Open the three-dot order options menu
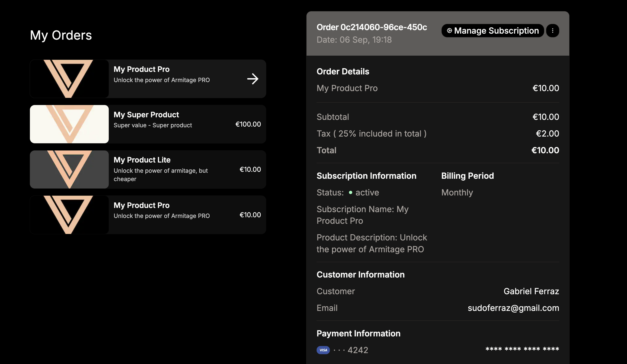The width and height of the screenshot is (627, 364). click(553, 31)
